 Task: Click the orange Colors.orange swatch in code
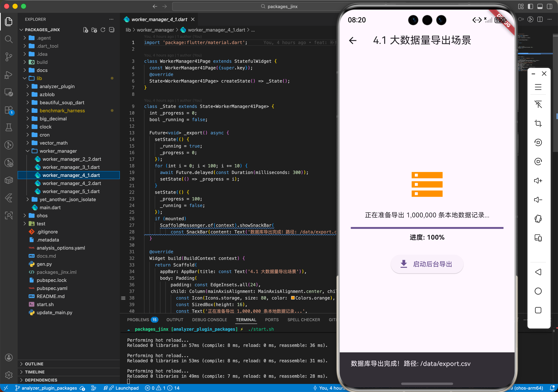293,298
